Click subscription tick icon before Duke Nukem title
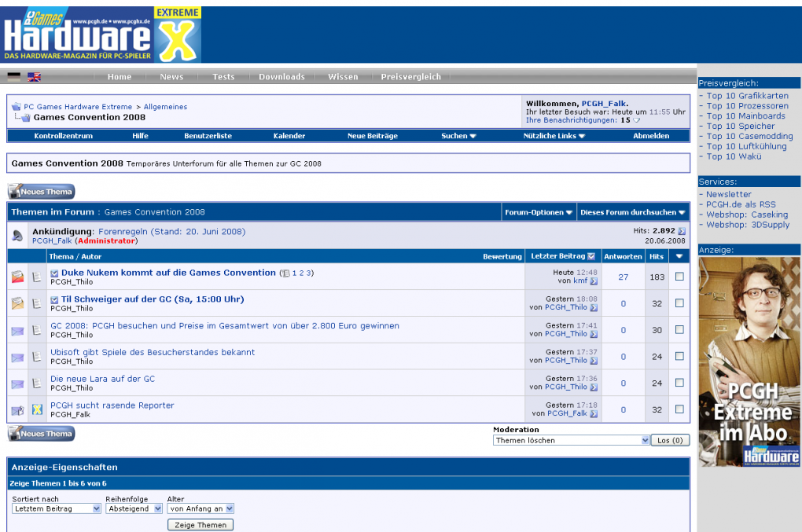The height and width of the screenshot is (532, 802). (x=54, y=273)
